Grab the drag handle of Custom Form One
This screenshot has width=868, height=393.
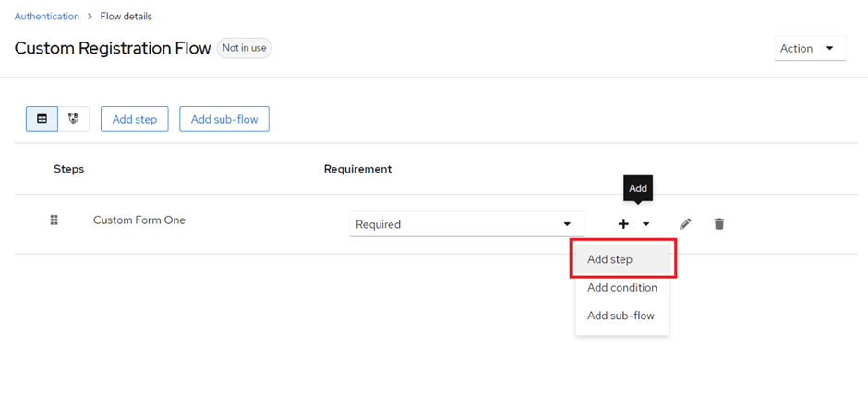click(54, 220)
